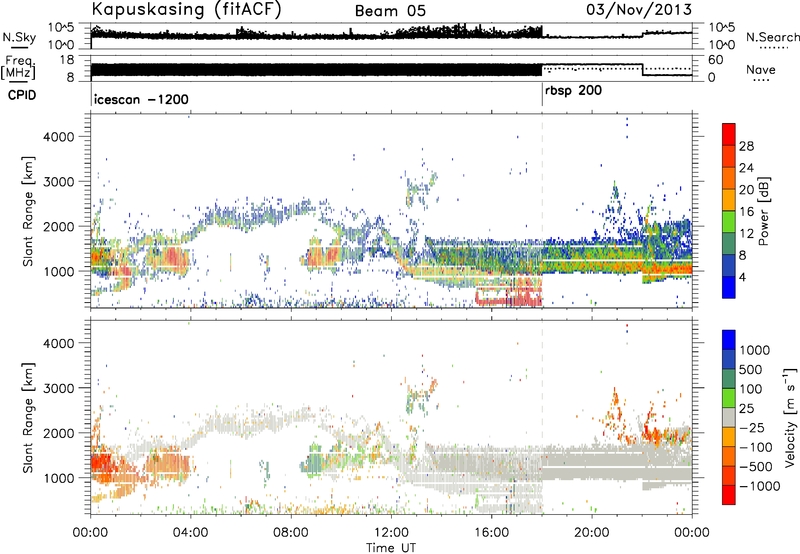The height and width of the screenshot is (554, 800).
Task: Click the 24 label on Power colorbar
Action: (746, 168)
